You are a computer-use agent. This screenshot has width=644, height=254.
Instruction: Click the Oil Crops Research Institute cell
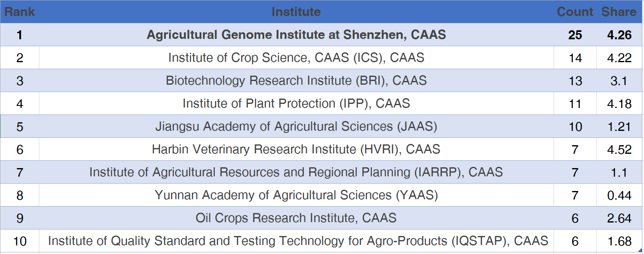(296, 218)
